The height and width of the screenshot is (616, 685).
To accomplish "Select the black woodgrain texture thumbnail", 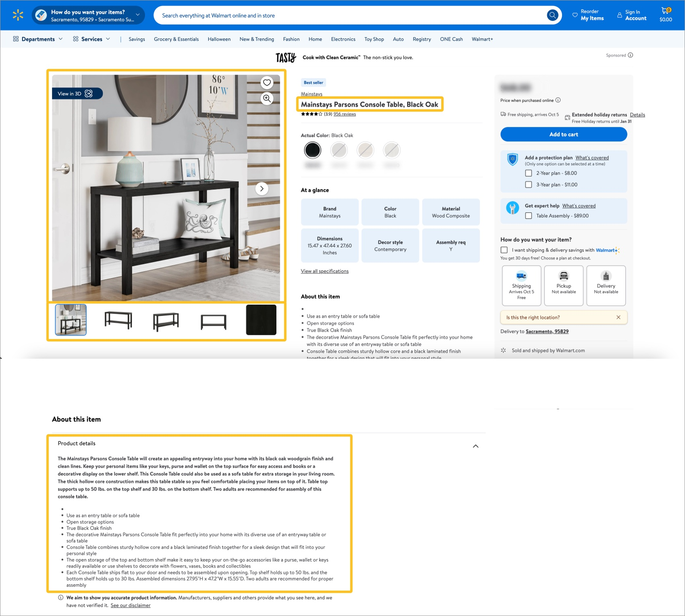I will (261, 320).
